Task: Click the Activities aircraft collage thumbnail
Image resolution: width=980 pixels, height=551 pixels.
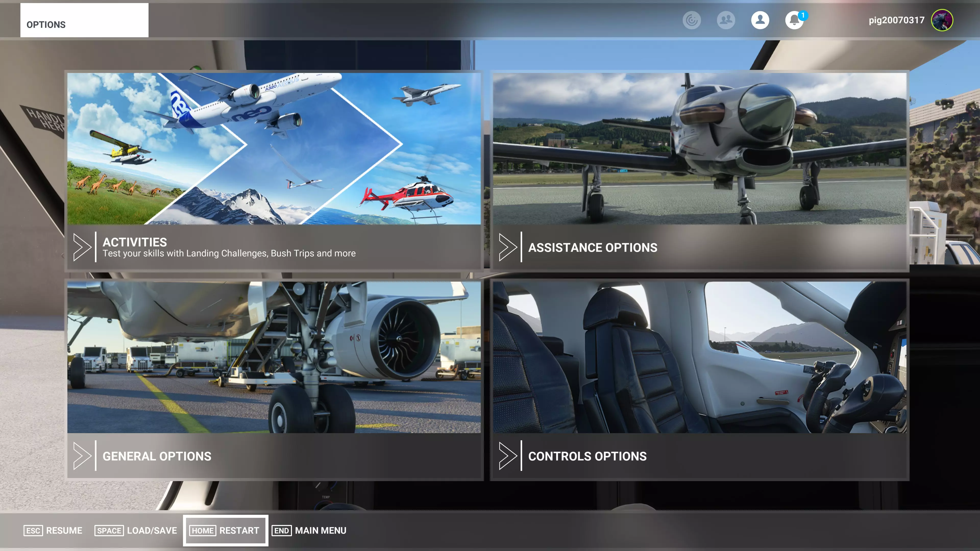Action: [x=274, y=148]
